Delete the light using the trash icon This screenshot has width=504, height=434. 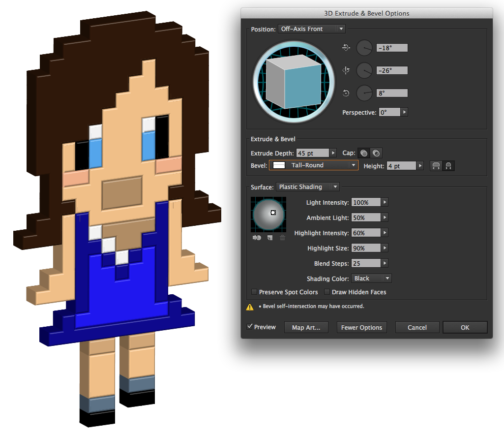click(282, 238)
